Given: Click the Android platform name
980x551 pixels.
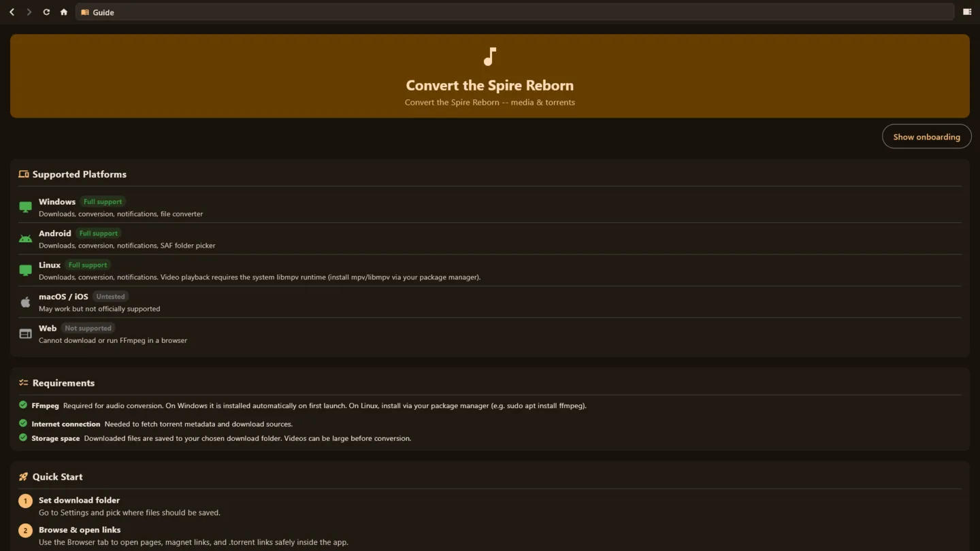Looking at the screenshot, I should [x=55, y=233].
